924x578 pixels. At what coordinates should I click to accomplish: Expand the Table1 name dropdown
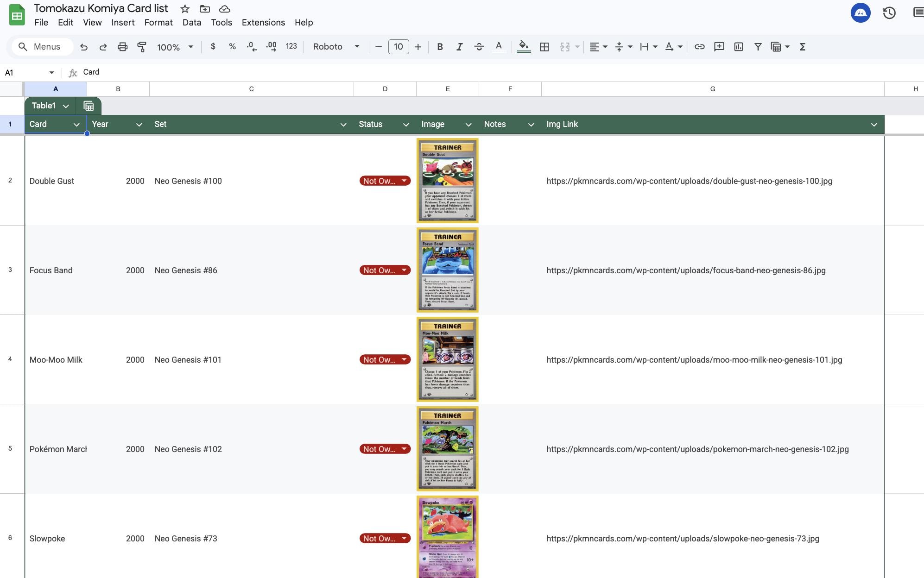tap(66, 106)
